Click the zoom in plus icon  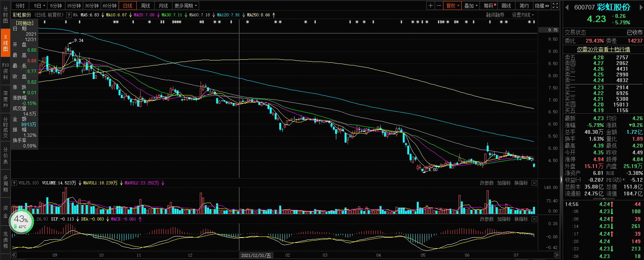click(x=430, y=6)
